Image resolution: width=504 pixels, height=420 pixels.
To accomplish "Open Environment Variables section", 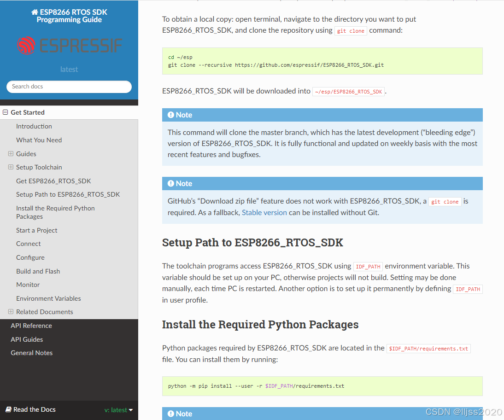I will click(48, 298).
